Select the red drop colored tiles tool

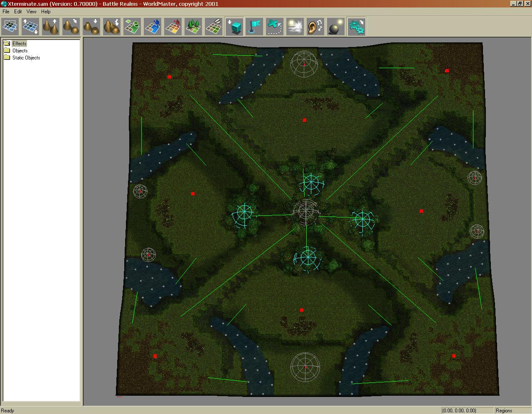point(173,27)
